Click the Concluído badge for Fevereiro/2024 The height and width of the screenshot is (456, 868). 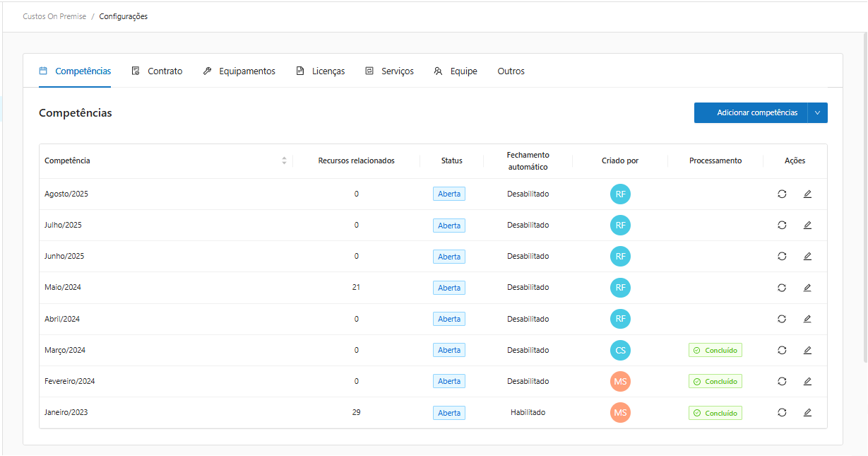tap(715, 381)
